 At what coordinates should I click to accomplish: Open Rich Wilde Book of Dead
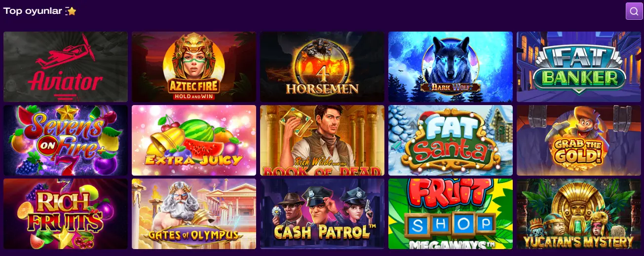[x=322, y=140]
